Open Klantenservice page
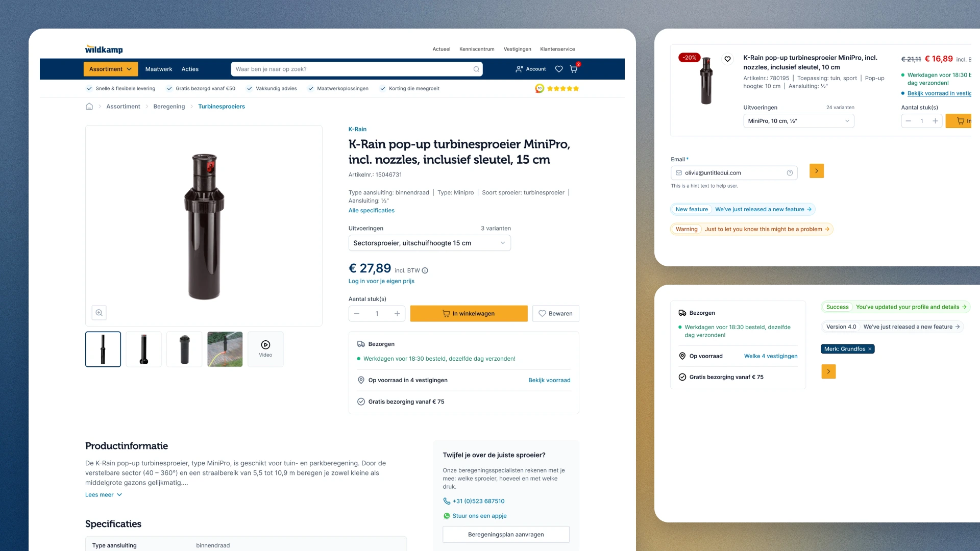Viewport: 980px width, 551px height. pyautogui.click(x=557, y=49)
